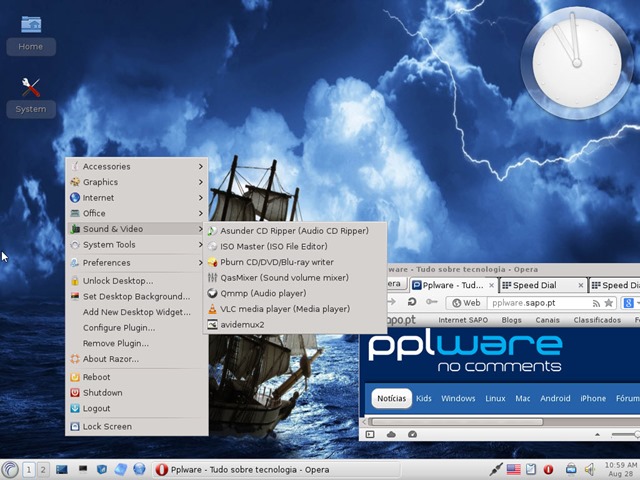Viewport: 640px width, 480px height.
Task: Close the first Speed Dial tab
Action: point(581,285)
